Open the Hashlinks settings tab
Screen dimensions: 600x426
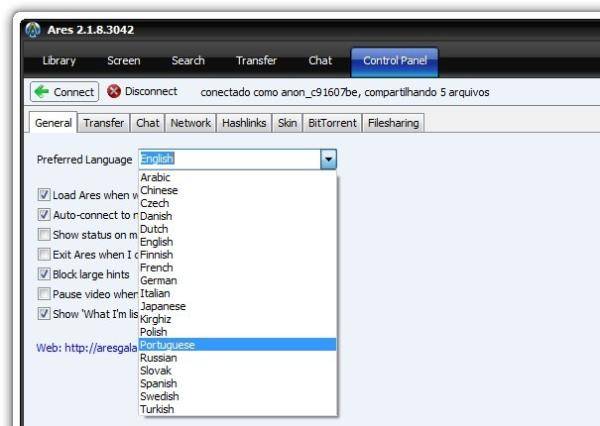(244, 123)
